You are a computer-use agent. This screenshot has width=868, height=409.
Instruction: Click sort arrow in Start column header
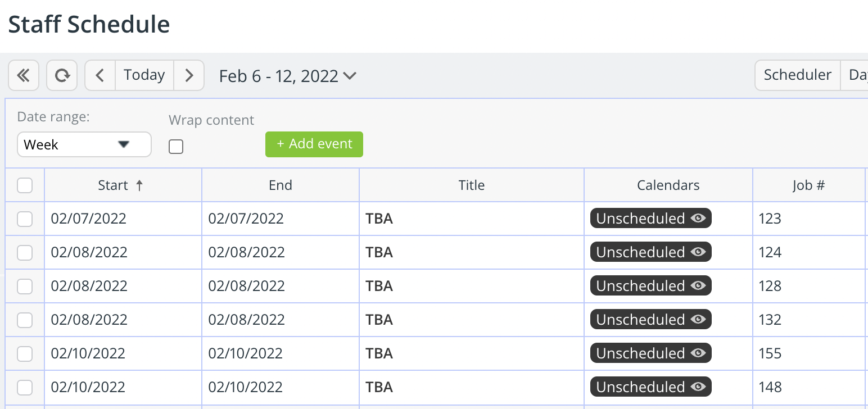[x=139, y=185]
